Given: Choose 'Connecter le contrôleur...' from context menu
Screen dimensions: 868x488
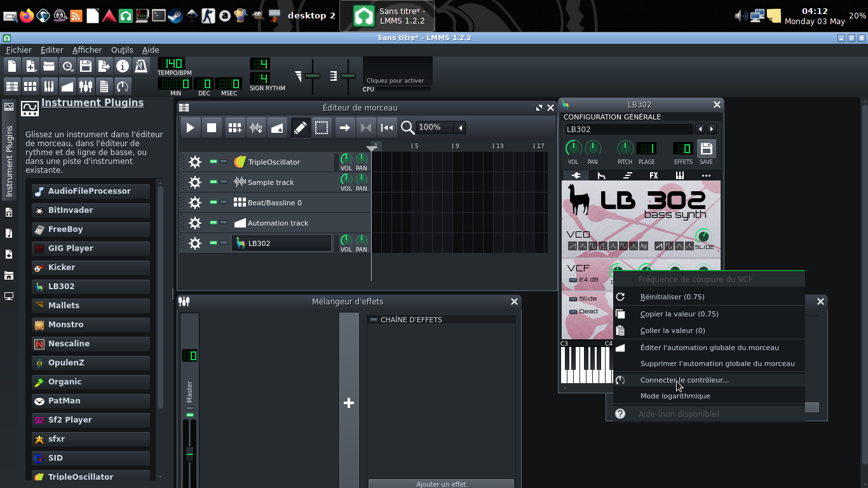Looking at the screenshot, I should click(684, 380).
